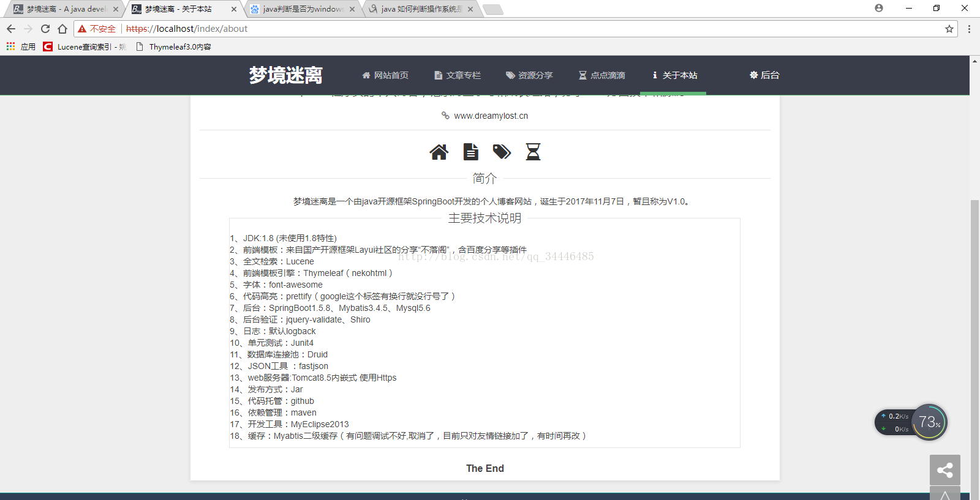Open 网站首页 in the navigation bar

coord(385,75)
